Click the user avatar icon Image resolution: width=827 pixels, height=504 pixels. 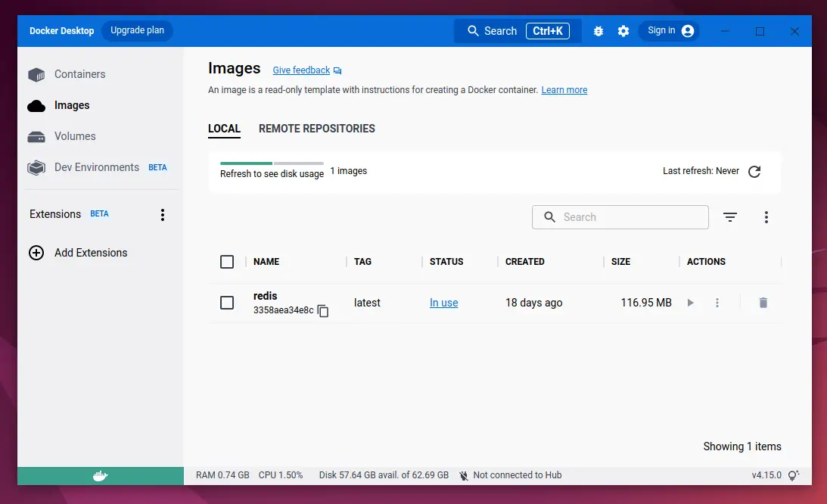coord(688,31)
